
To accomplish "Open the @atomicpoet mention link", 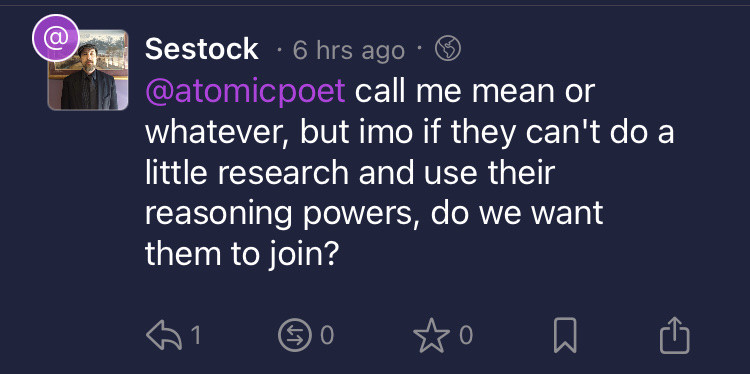I will 245,91.
